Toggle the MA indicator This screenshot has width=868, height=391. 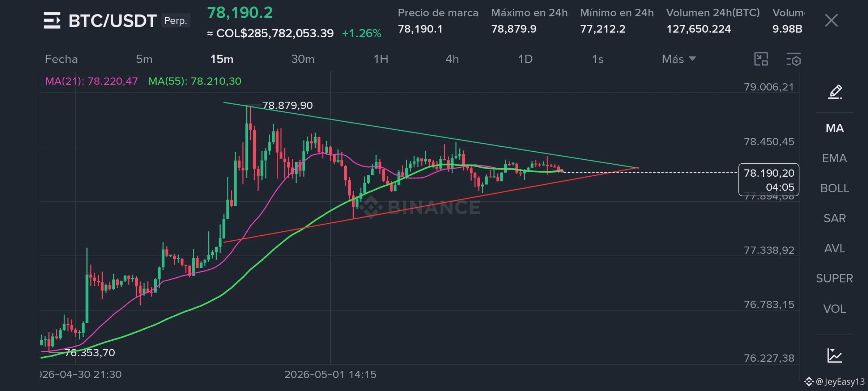[x=835, y=128]
